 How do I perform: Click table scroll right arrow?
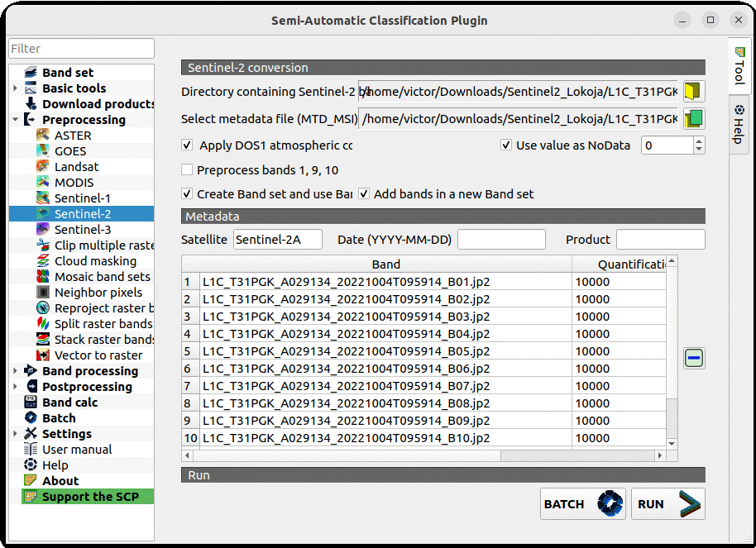[659, 455]
